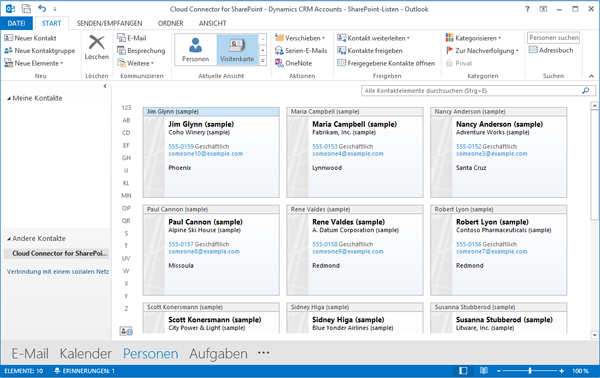Viewport: 600px width, 378px height.
Task: Jump to contacts under S
Action: 126,233
